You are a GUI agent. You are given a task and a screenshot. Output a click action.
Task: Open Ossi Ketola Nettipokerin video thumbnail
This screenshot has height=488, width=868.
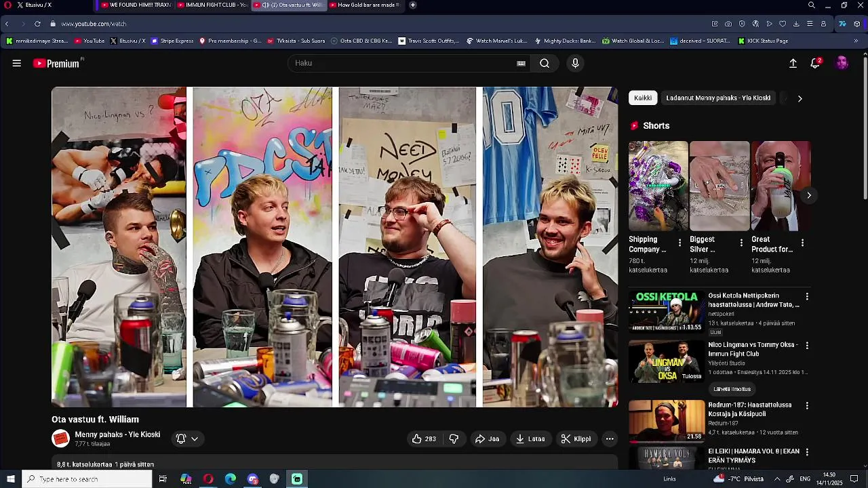[x=667, y=312]
